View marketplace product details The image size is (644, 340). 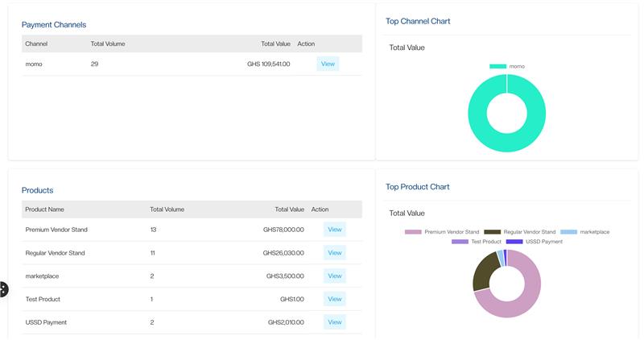click(335, 276)
